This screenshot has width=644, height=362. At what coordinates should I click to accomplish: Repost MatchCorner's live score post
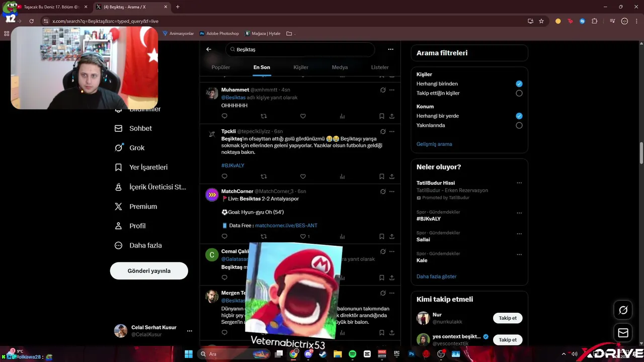264,236
